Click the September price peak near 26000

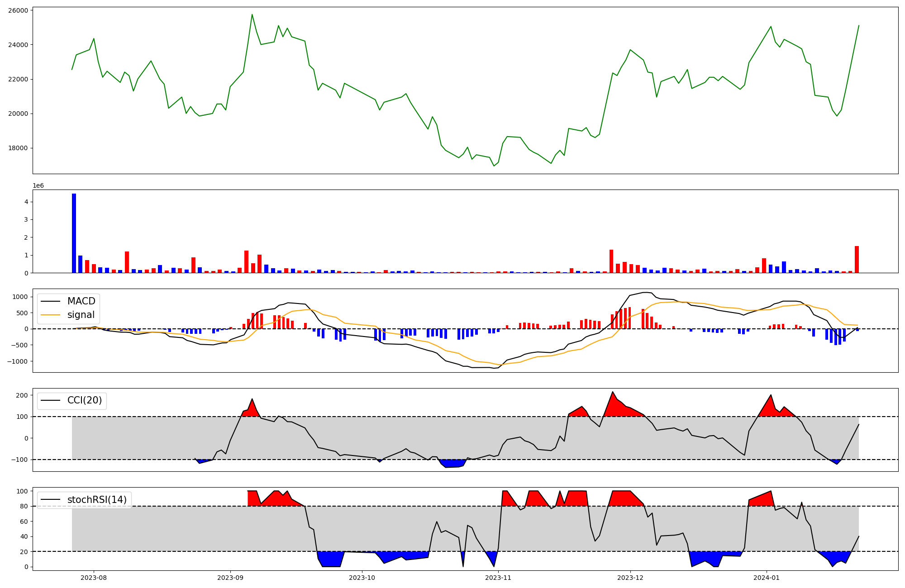coord(252,14)
